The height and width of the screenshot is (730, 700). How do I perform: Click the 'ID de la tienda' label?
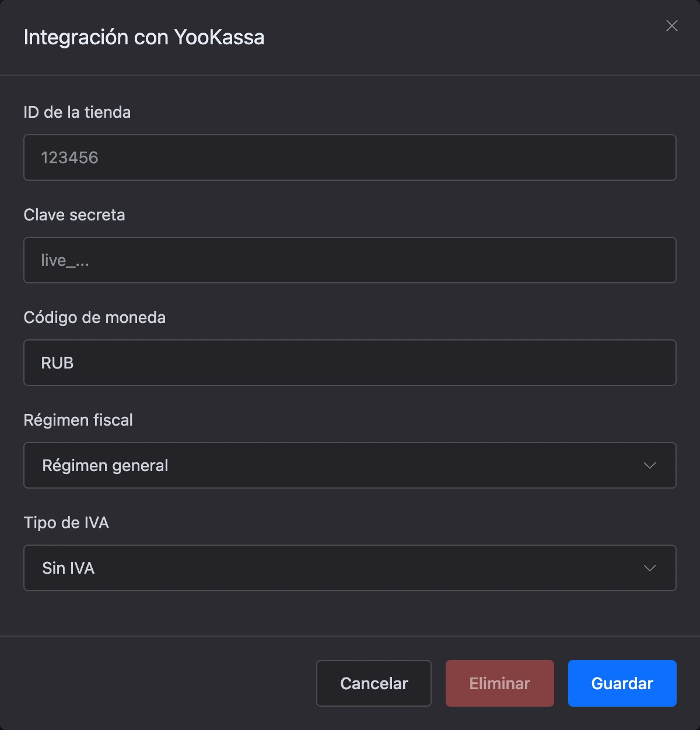coord(77,112)
